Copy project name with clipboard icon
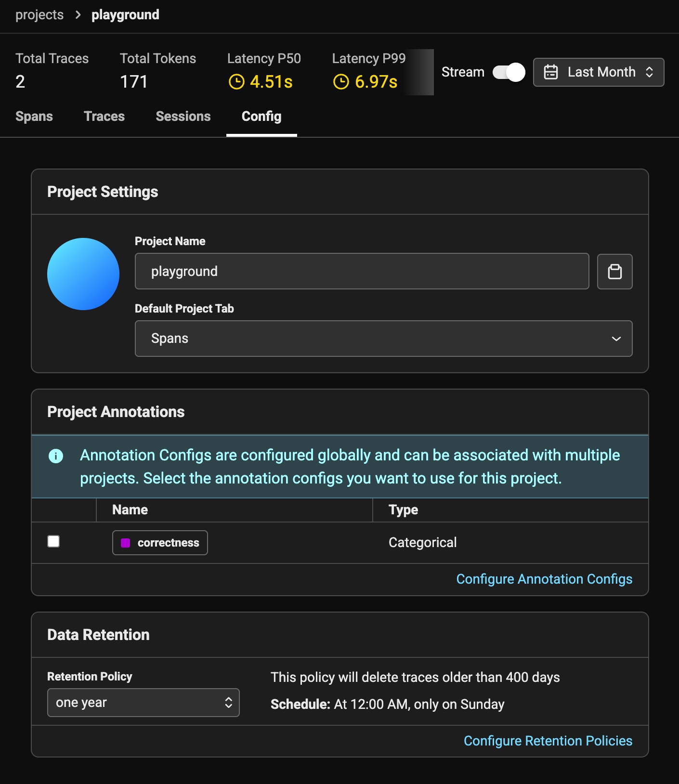This screenshot has width=679, height=784. point(614,272)
